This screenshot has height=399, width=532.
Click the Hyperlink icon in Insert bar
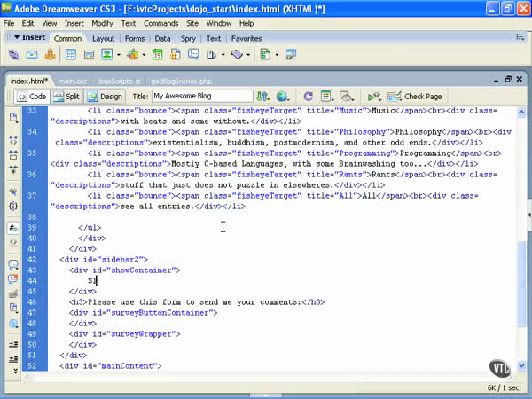point(13,55)
